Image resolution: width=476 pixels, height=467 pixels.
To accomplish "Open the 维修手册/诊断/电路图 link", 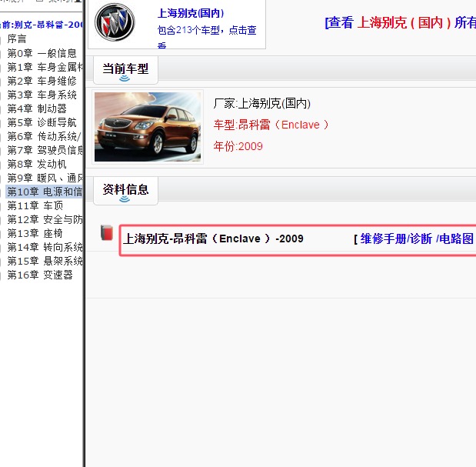I will pos(417,239).
